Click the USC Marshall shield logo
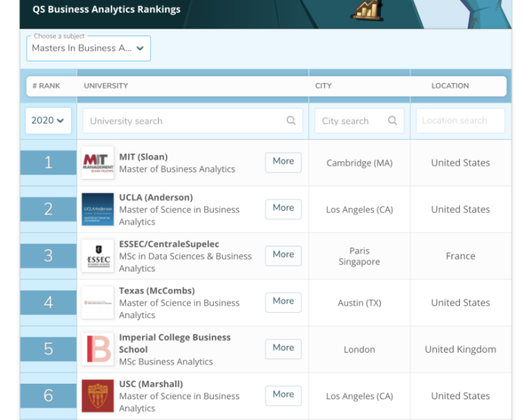This screenshot has width=531, height=420. pos(98,395)
